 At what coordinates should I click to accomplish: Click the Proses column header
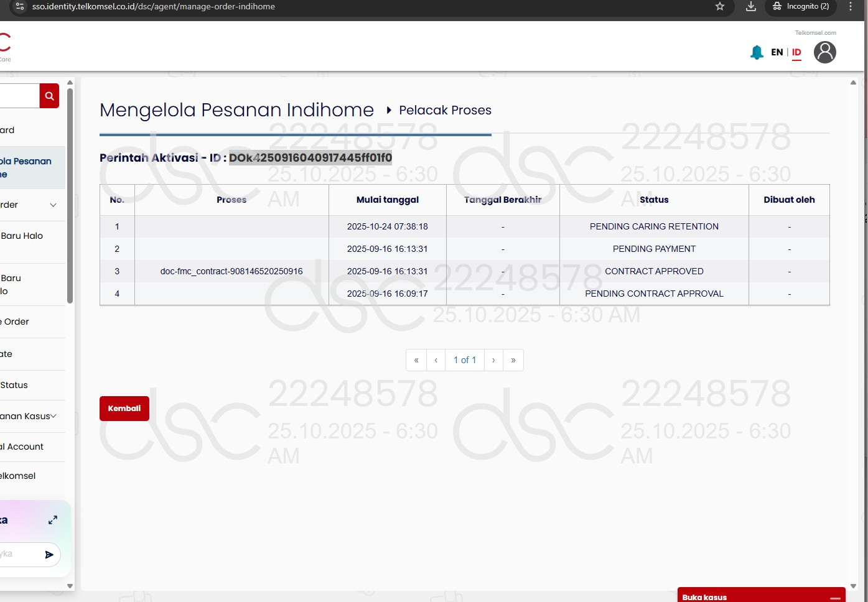[231, 200]
